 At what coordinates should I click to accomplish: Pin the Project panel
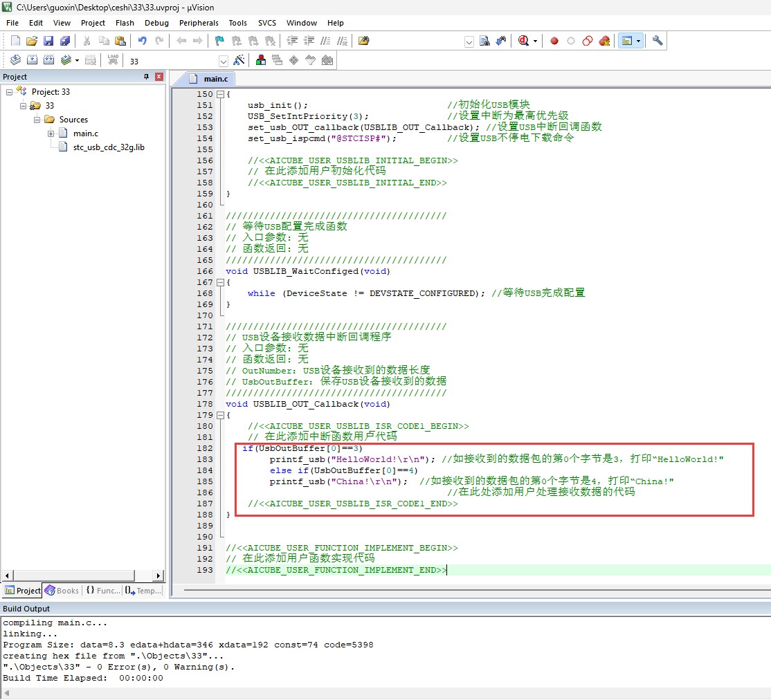coord(146,77)
